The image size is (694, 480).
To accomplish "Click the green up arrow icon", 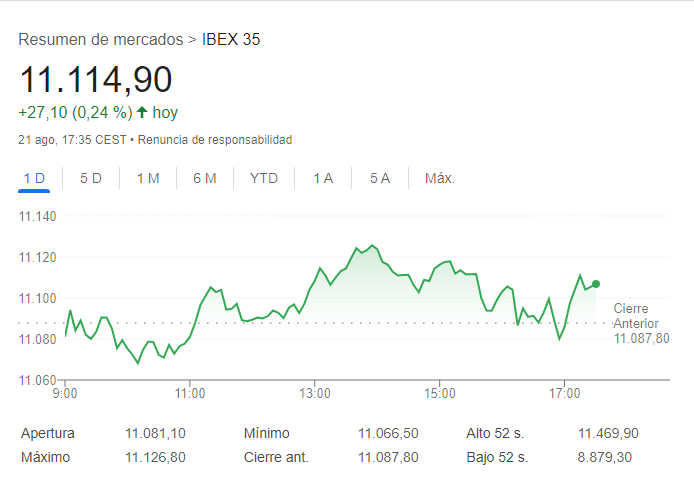I will click(x=142, y=112).
